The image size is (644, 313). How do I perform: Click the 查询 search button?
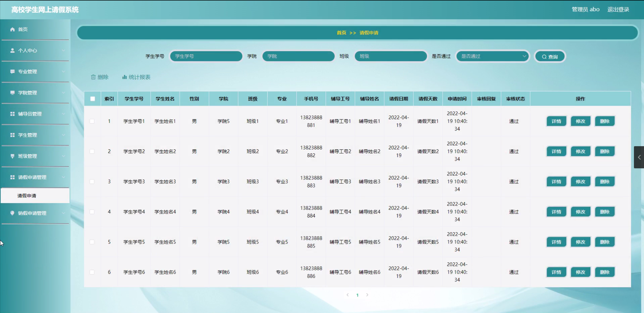550,57
